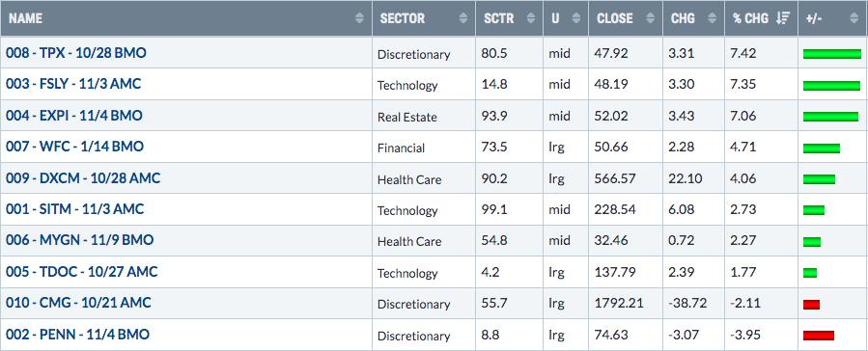Open the 002 - PENN - 11/4 BMO link
The width and height of the screenshot is (868, 351).
click(x=77, y=334)
